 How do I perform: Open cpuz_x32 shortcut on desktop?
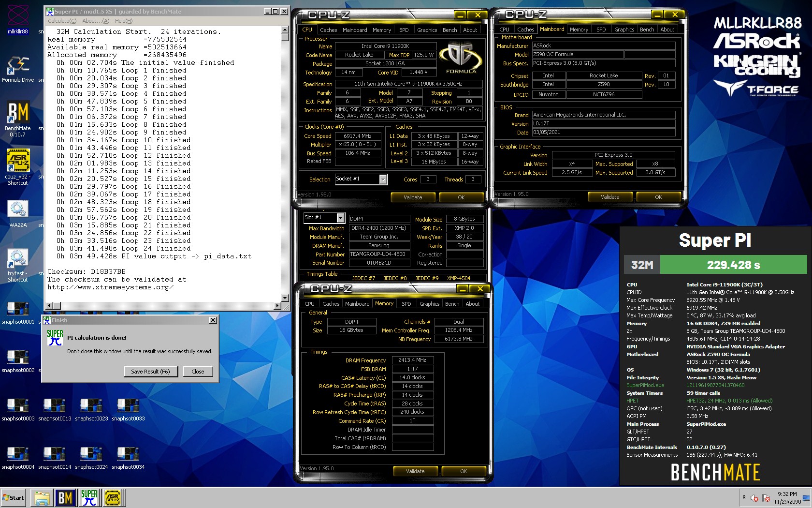(x=18, y=167)
